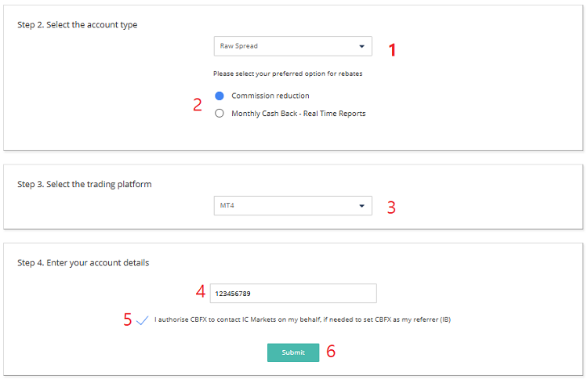Click the red number 4 annotation
The width and height of the screenshot is (588, 383).
coord(201,293)
